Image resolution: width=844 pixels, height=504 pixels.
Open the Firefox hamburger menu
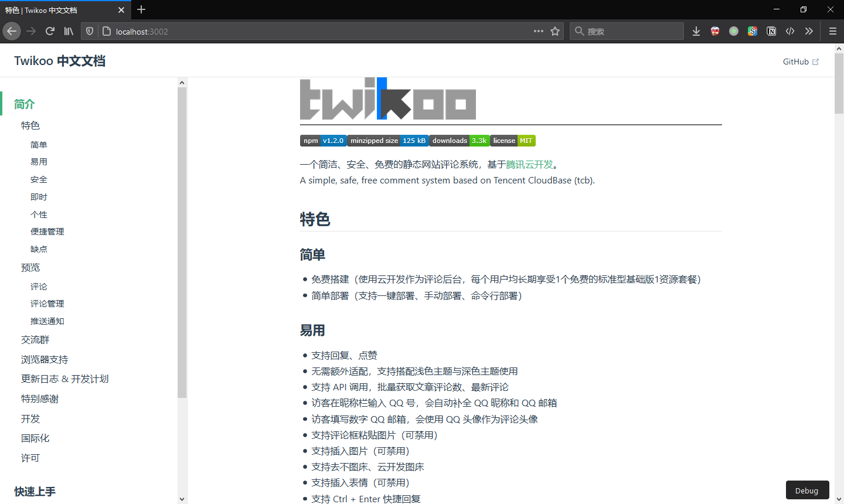coord(832,31)
